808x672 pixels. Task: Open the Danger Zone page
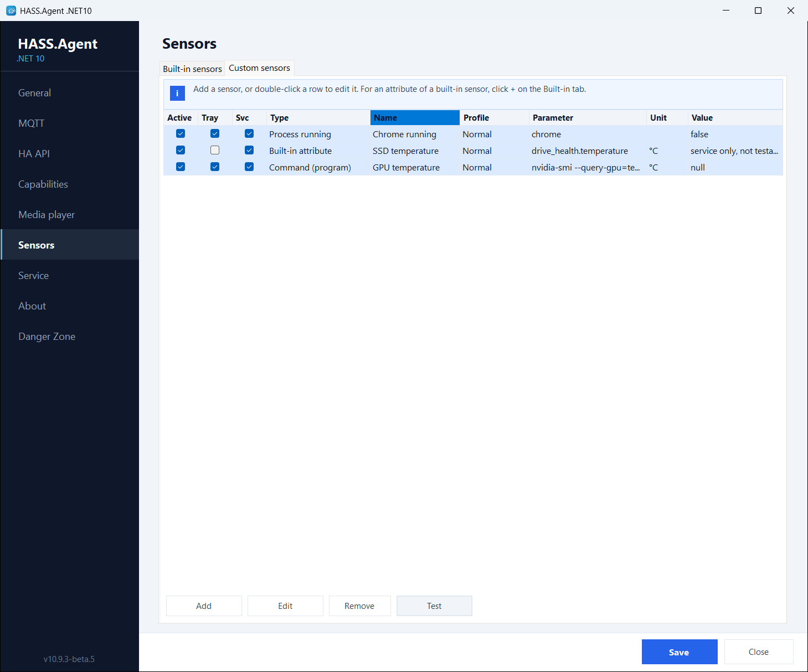(70, 337)
